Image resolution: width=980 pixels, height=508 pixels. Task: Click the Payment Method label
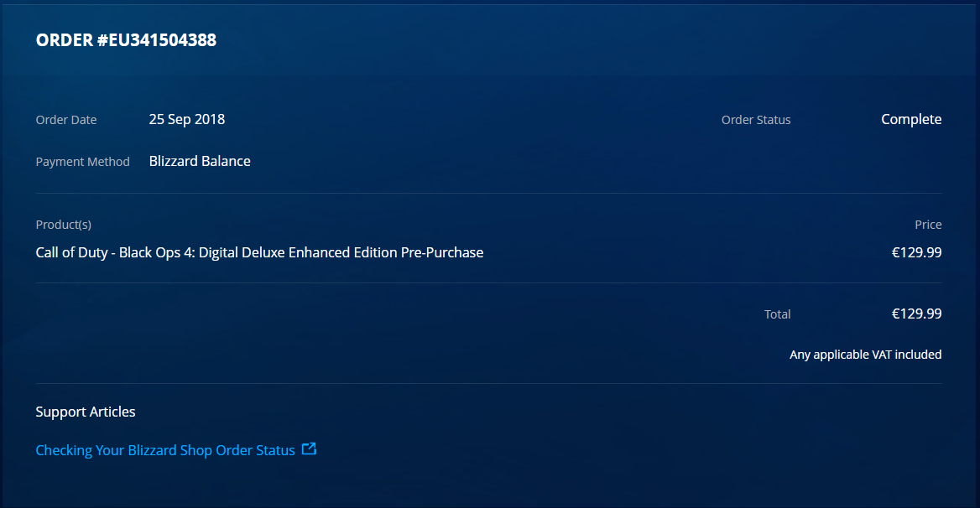pos(82,162)
